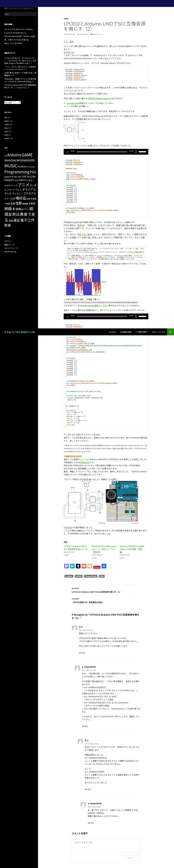174x868 pixels.
Task: Select the Programming tag in sidebar cloud
Action: (x=17, y=172)
